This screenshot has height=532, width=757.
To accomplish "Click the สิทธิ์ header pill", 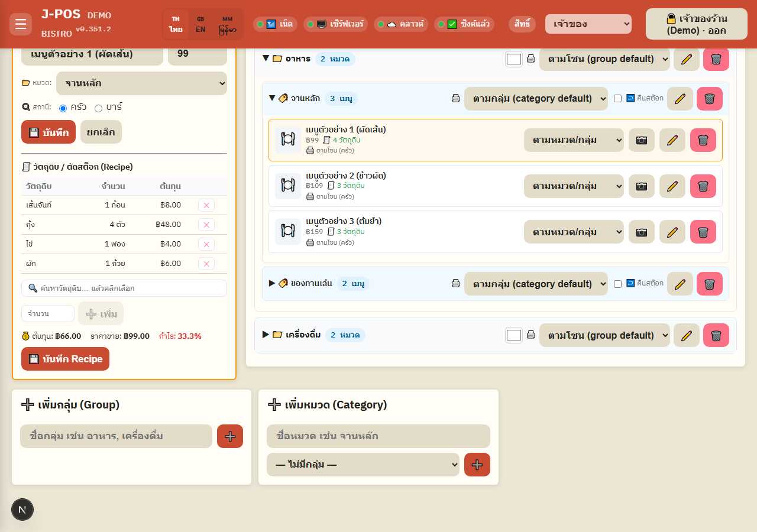I will click(x=522, y=24).
